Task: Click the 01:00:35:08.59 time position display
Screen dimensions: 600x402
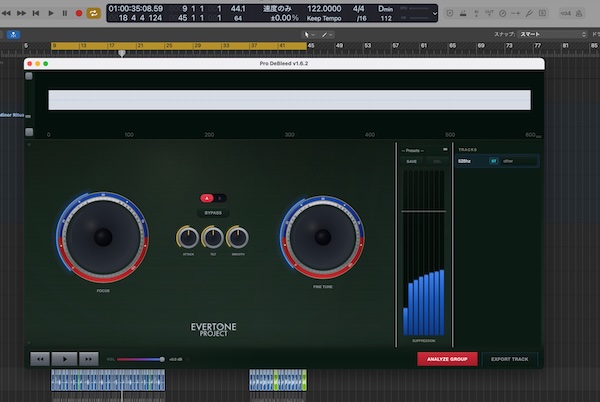Action: [x=135, y=8]
